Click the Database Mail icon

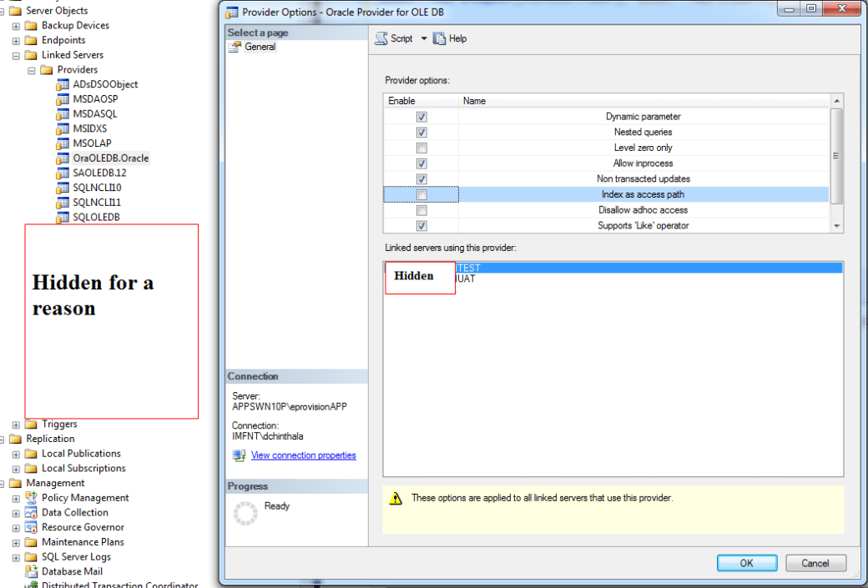point(33,572)
